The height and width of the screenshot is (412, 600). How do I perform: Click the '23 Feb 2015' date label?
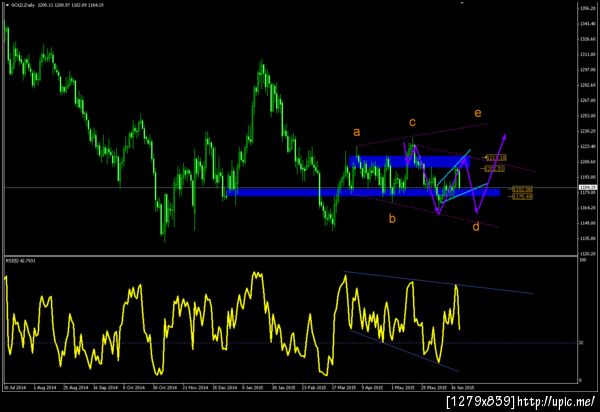[x=314, y=387]
